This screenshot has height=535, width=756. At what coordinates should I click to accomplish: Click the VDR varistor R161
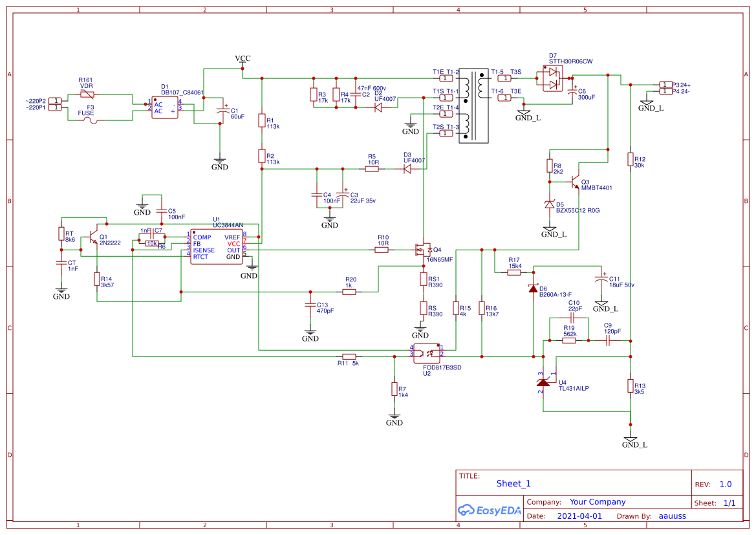87,94
